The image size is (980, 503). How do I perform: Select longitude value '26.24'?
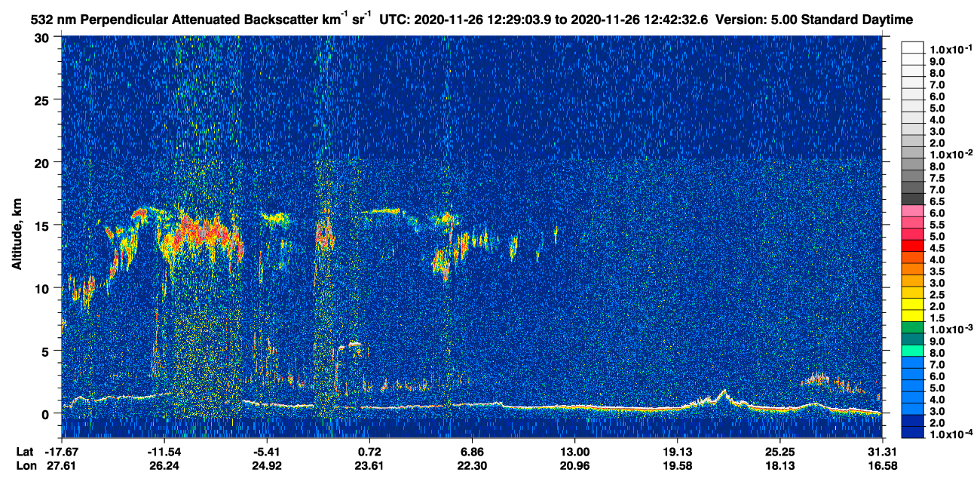(164, 465)
